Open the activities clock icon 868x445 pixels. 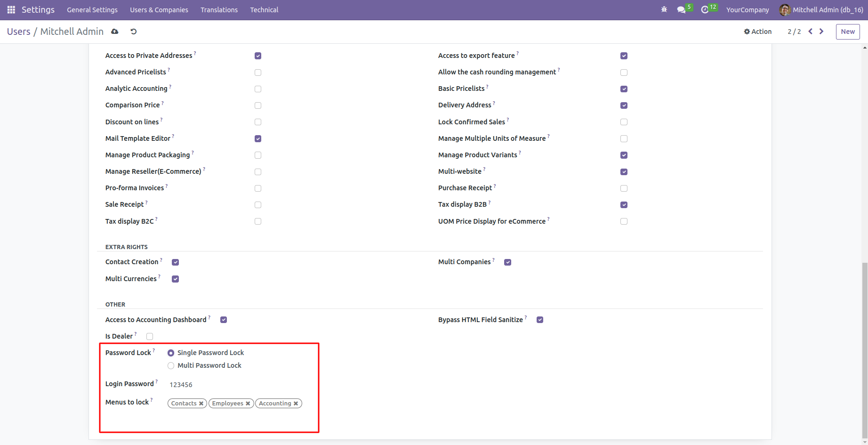click(x=705, y=10)
